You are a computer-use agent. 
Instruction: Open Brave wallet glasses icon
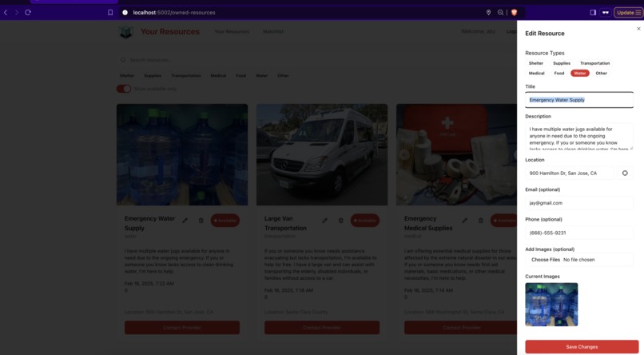coord(606,12)
